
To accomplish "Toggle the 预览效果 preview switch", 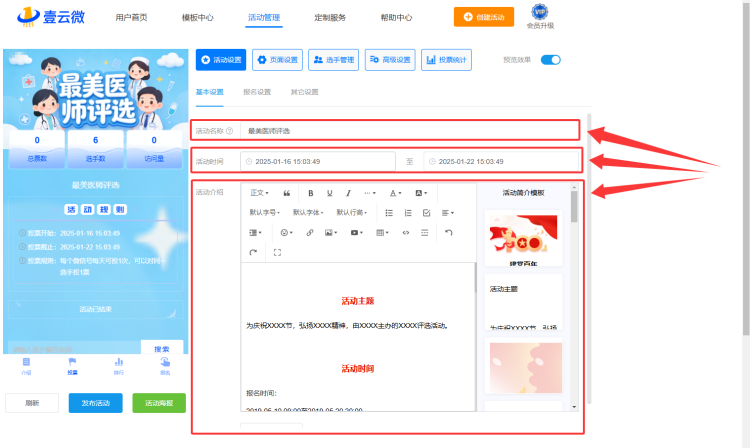I will (551, 60).
